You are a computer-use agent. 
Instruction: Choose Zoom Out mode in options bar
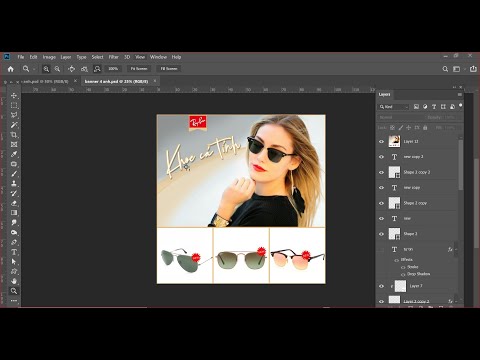point(57,69)
